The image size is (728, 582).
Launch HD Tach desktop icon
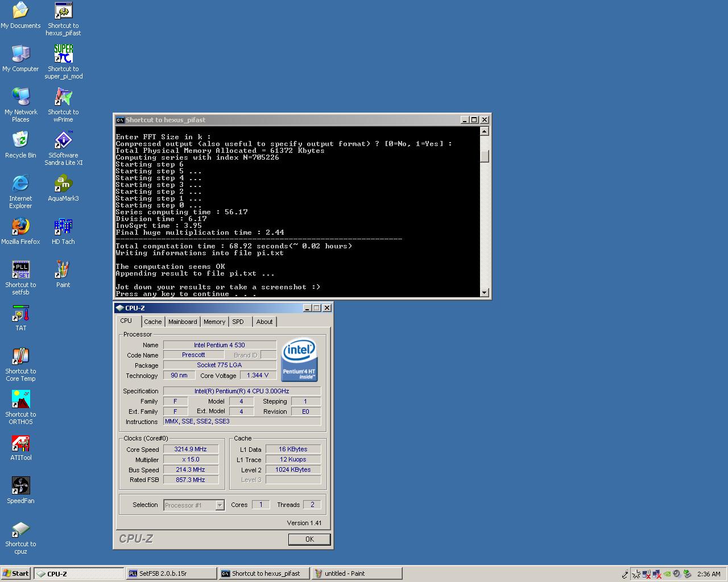(x=63, y=231)
